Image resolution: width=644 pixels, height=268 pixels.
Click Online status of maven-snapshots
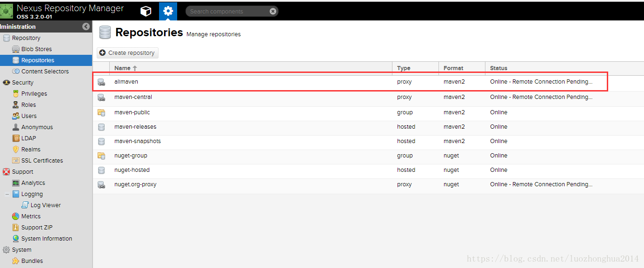(498, 141)
